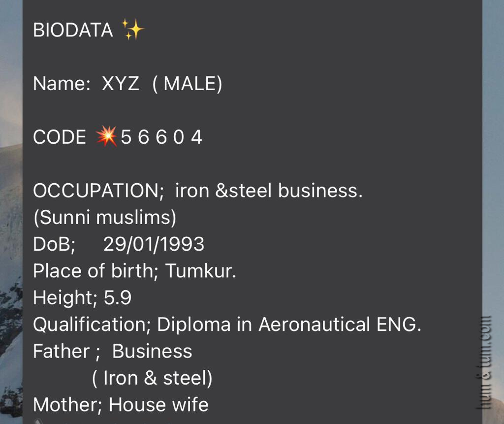Viewport: 504px width, 424px height.
Task: Click the word CODE
Action: tap(59, 137)
